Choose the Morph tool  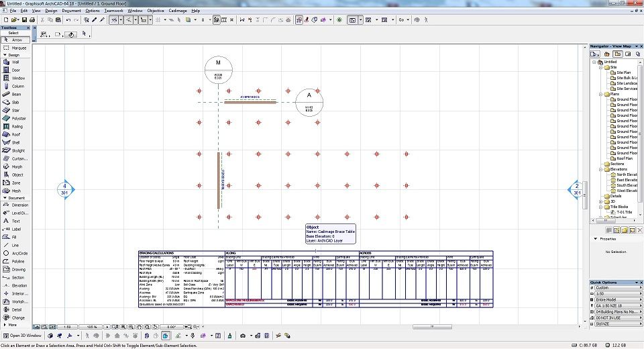click(15, 167)
